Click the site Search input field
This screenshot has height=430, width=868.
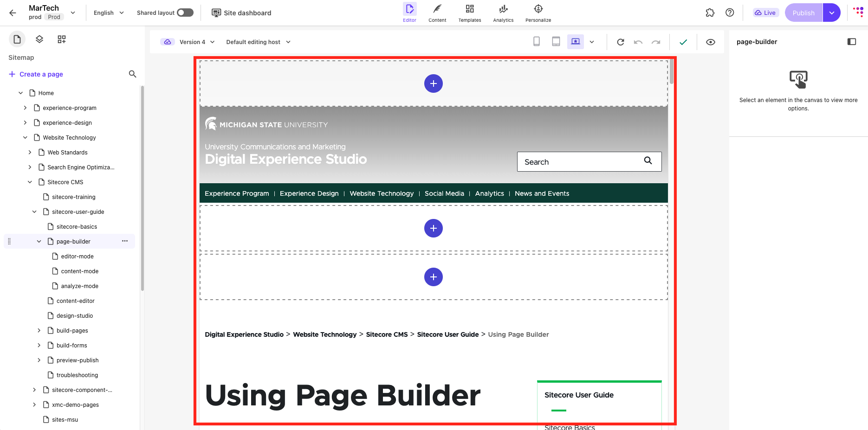[589, 162]
